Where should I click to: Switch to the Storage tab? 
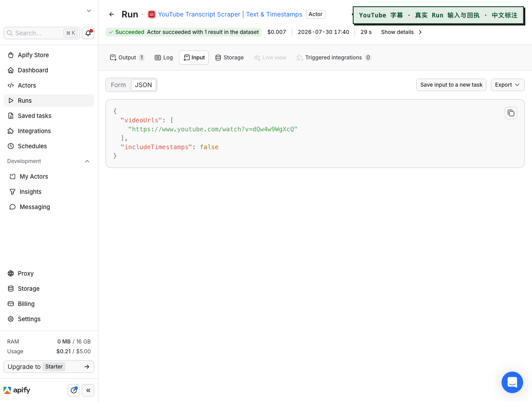(x=229, y=58)
